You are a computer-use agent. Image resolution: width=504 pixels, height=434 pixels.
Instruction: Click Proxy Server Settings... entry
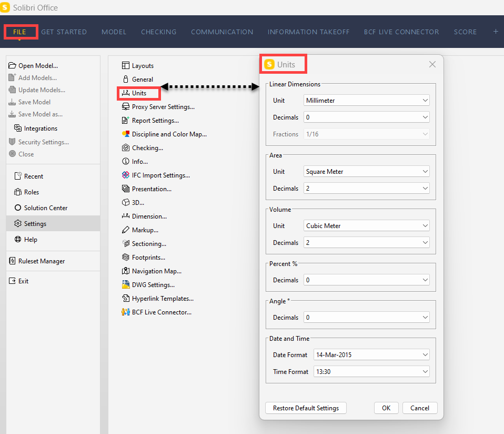point(163,106)
